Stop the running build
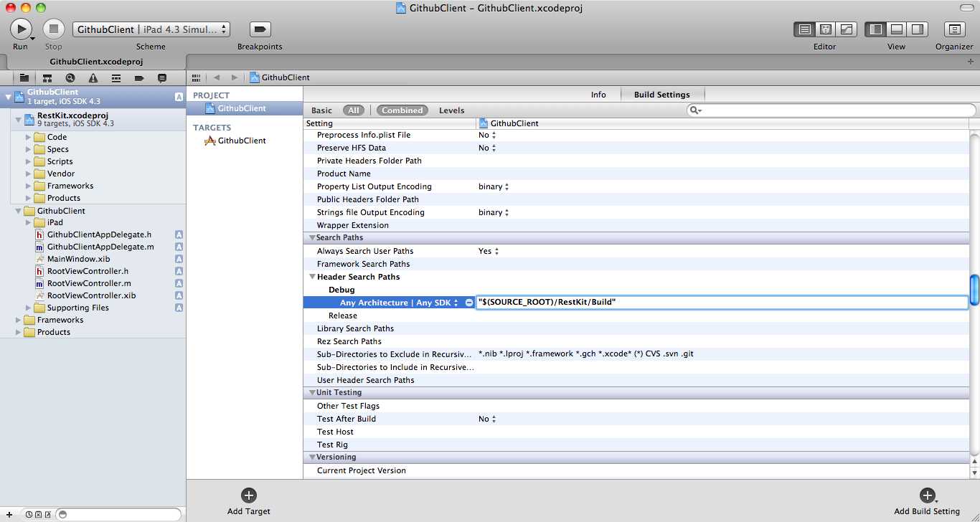The height and width of the screenshot is (522, 980). pos(54,29)
